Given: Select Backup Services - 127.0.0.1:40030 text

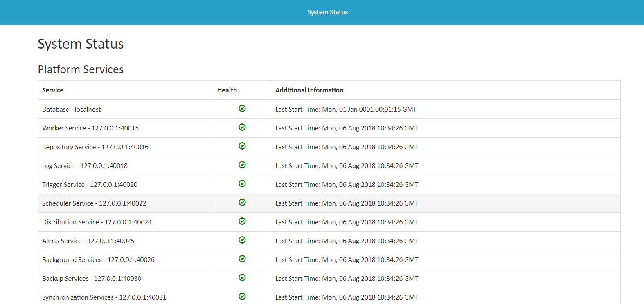Looking at the screenshot, I should coord(92,279).
